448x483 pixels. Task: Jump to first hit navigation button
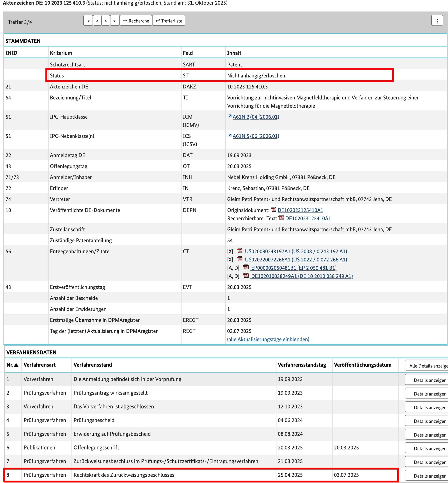88,21
